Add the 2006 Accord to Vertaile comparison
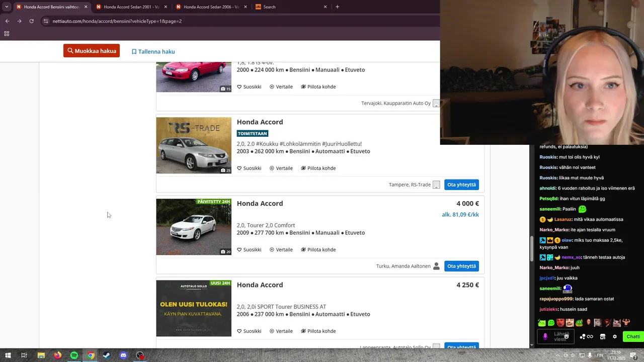The width and height of the screenshot is (644, 362). 281,331
